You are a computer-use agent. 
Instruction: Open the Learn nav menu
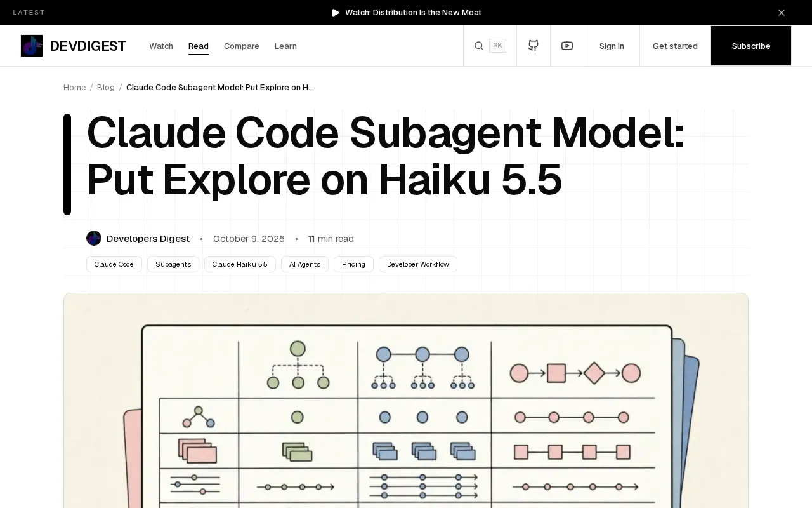pos(285,46)
